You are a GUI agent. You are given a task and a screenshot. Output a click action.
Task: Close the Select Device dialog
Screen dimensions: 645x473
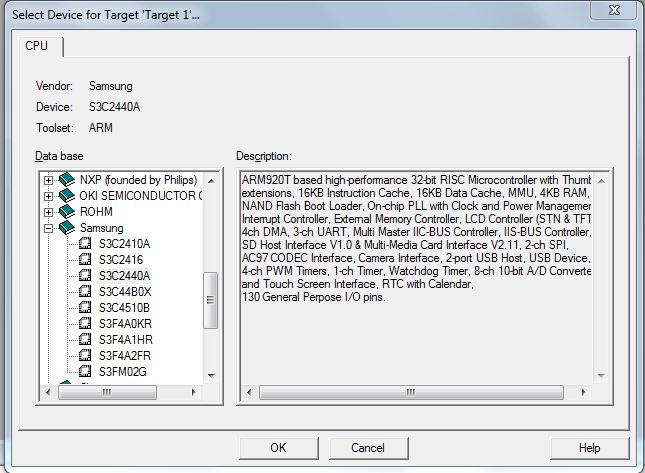(x=614, y=10)
